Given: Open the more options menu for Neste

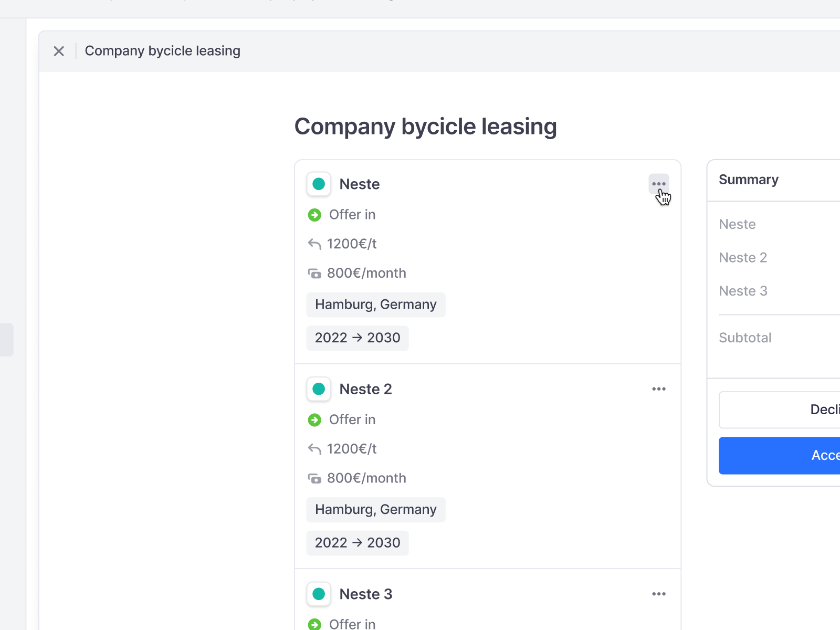Looking at the screenshot, I should 658,184.
